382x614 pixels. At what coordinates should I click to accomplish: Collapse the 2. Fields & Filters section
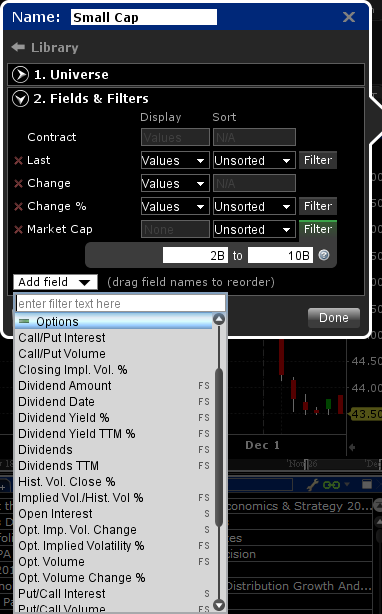click(20, 98)
